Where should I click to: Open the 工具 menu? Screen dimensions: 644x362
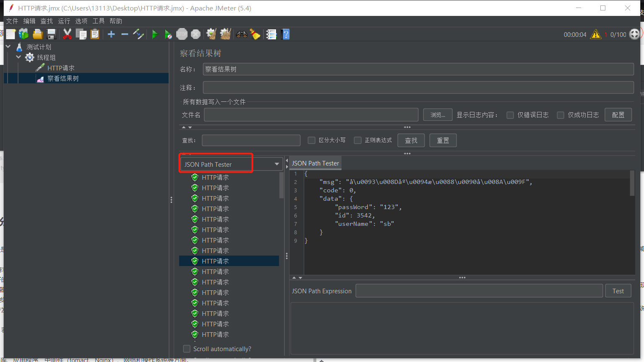[x=99, y=21]
